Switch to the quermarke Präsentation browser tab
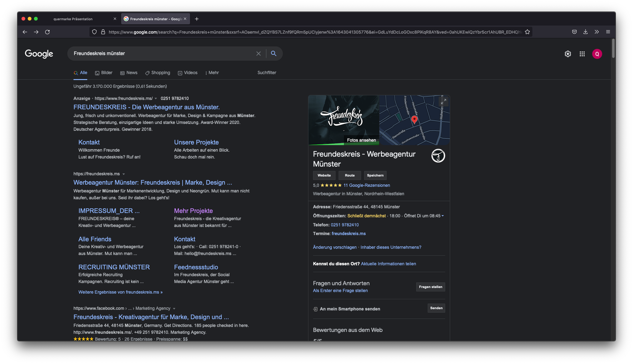Viewport: 633px width, 364px height. [x=73, y=19]
